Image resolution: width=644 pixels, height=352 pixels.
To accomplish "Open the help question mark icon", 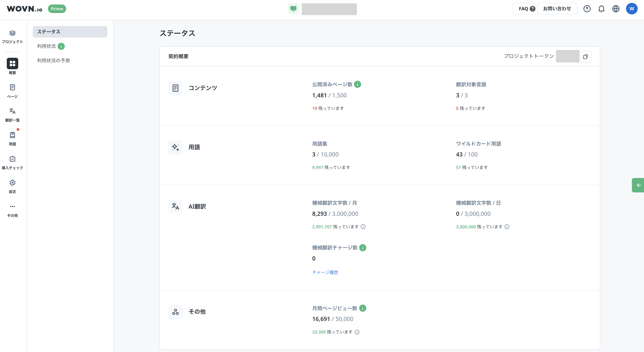I will point(587,9).
